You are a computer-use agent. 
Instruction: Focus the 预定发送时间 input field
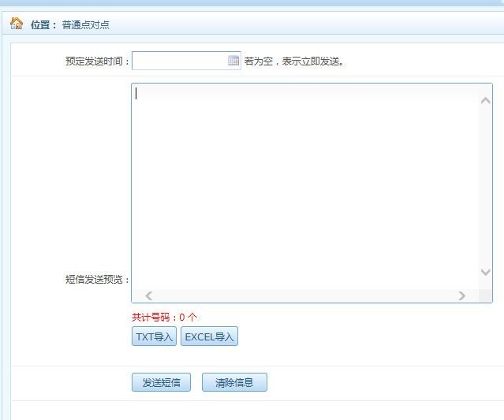[180, 61]
